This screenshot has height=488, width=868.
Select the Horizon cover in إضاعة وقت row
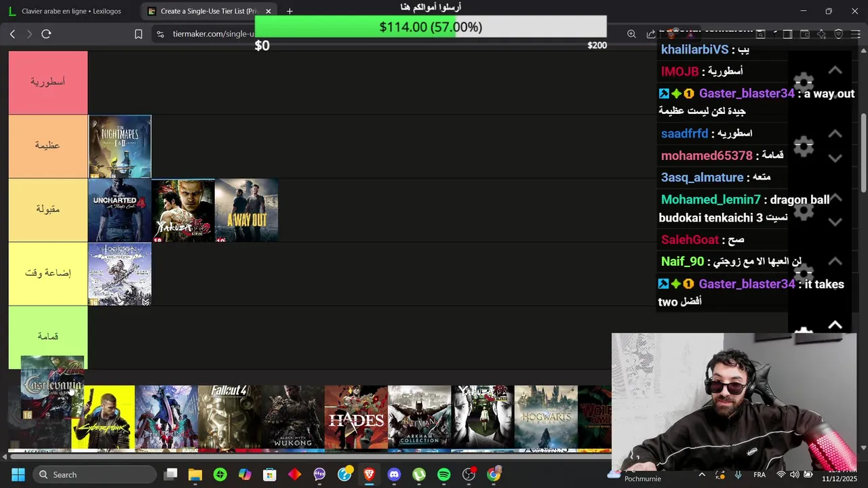coord(120,274)
